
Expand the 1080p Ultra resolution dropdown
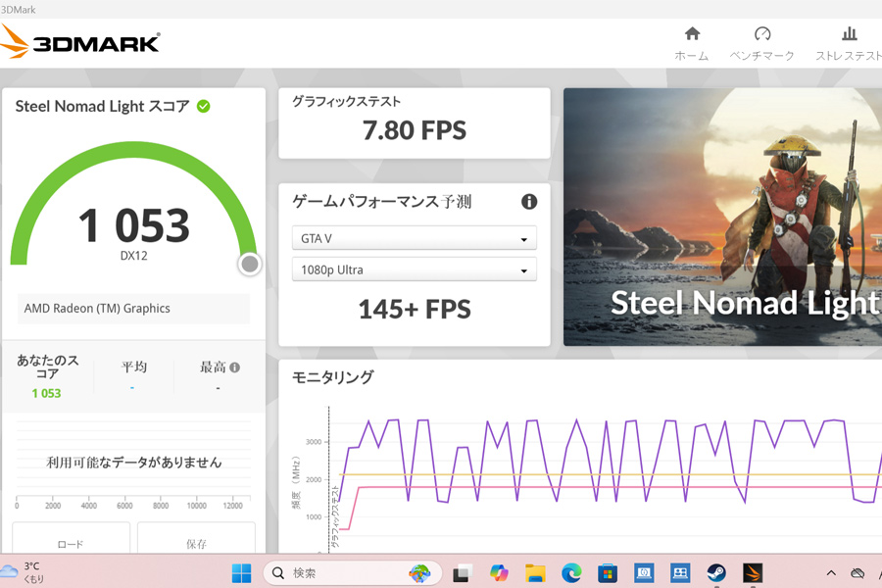(414, 269)
